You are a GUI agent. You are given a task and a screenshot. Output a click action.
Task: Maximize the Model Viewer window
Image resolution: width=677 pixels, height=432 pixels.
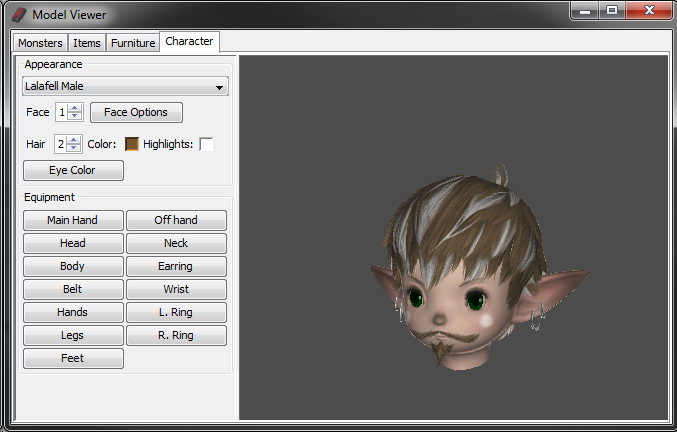[612, 10]
